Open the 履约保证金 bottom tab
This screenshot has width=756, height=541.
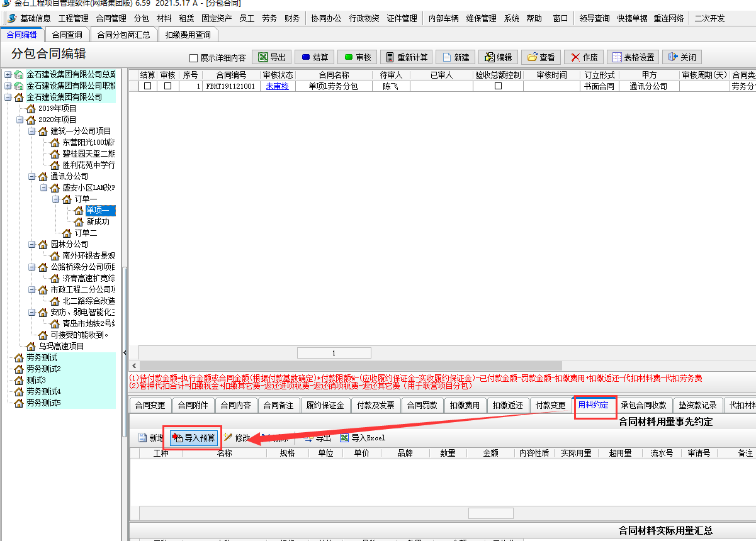click(x=325, y=405)
